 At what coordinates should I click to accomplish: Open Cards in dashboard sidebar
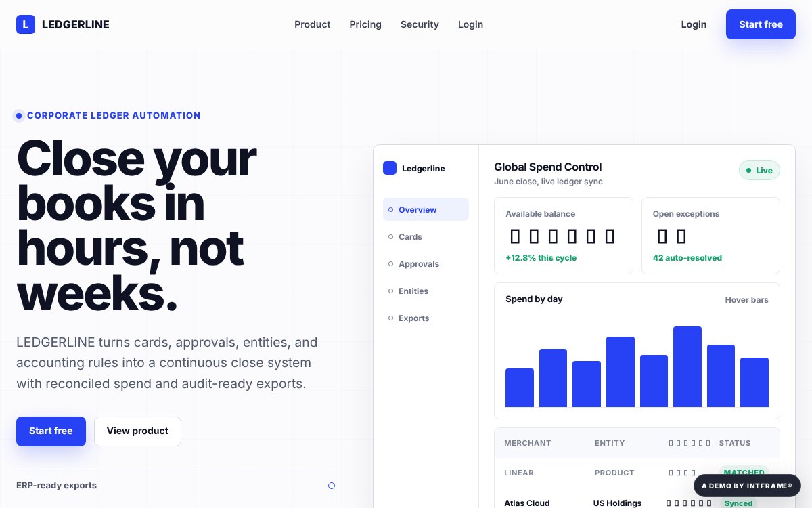click(x=426, y=236)
